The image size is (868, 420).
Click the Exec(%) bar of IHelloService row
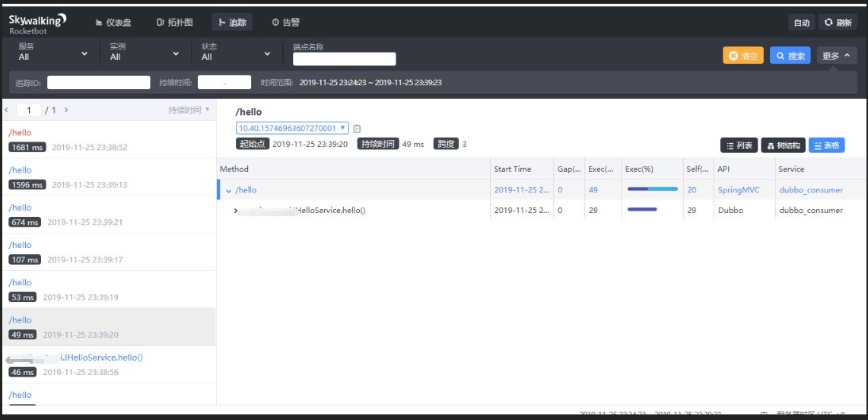[x=642, y=209]
